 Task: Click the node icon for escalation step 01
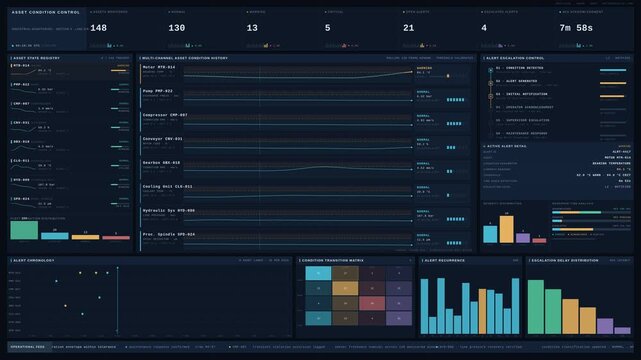coord(490,70)
